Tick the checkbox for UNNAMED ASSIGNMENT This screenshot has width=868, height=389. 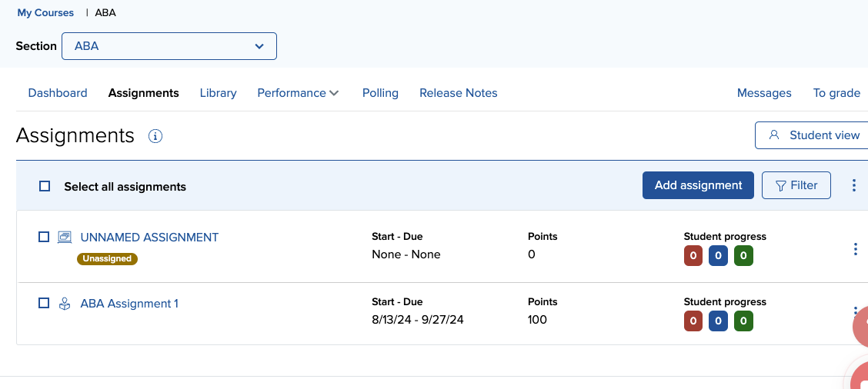coord(44,237)
